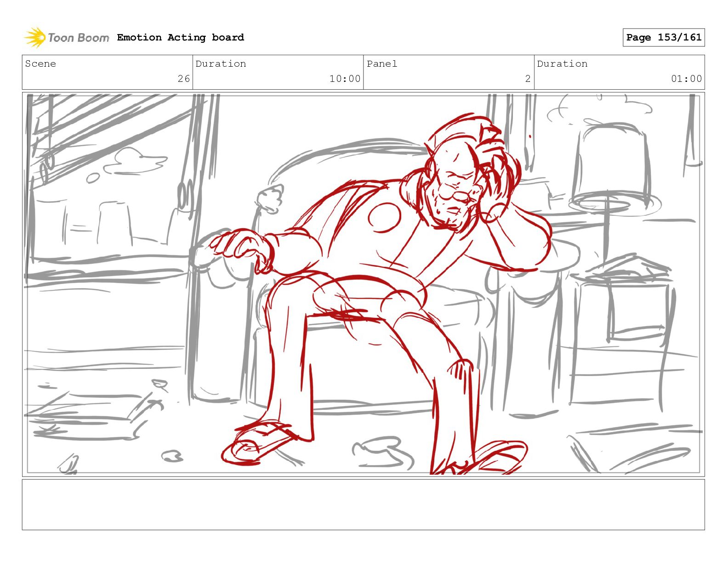Select panel number value '2'
This screenshot has width=728, height=563.
point(528,79)
